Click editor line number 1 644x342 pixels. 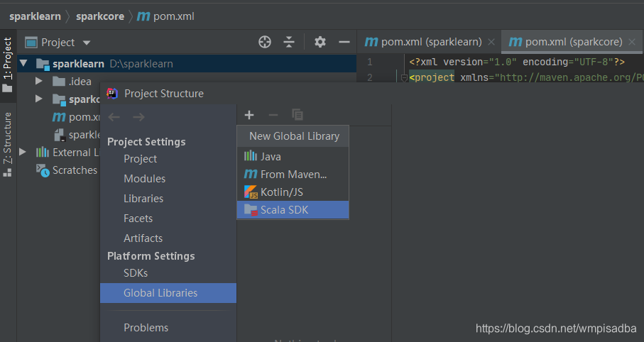pos(370,62)
